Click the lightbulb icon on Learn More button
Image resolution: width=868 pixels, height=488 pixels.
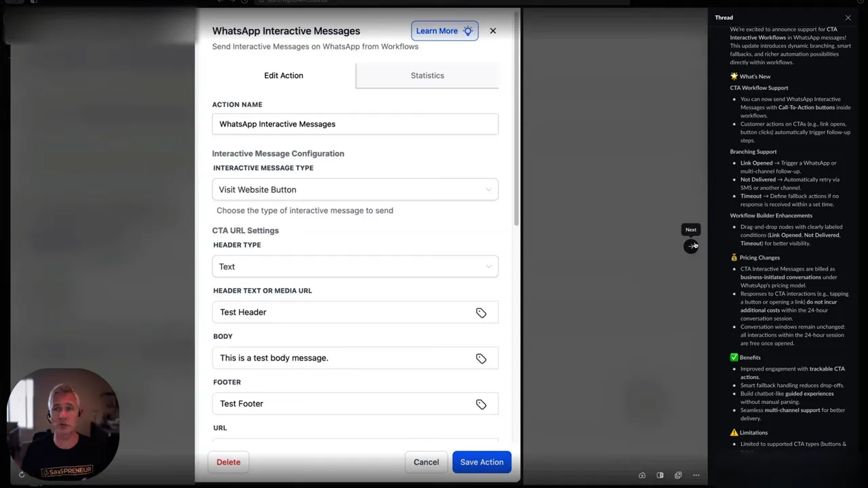(467, 30)
